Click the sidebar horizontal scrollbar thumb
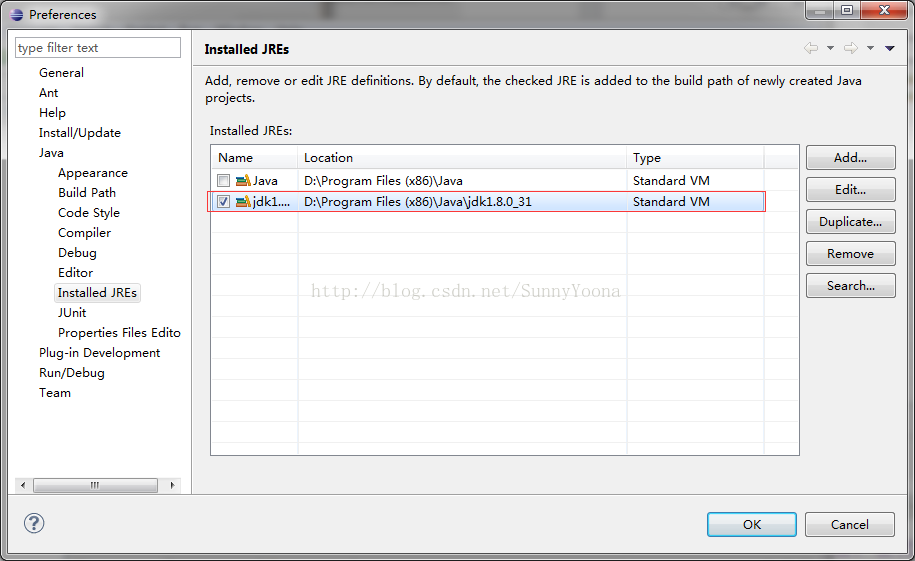Image resolution: width=915 pixels, height=561 pixels. point(95,485)
